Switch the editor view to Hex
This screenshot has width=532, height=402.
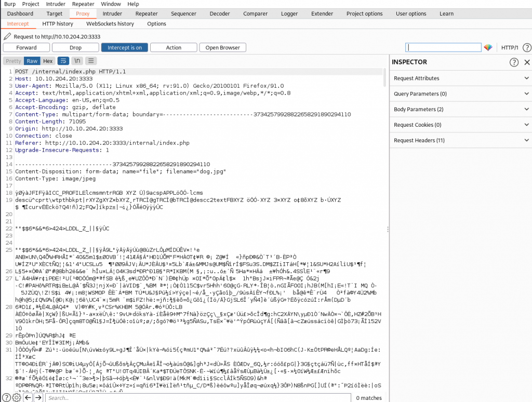pyautogui.click(x=48, y=61)
